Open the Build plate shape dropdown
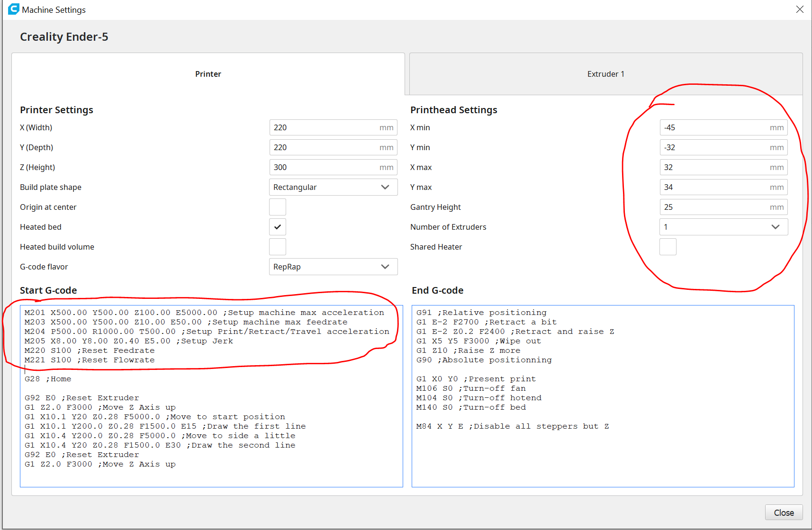 click(334, 187)
